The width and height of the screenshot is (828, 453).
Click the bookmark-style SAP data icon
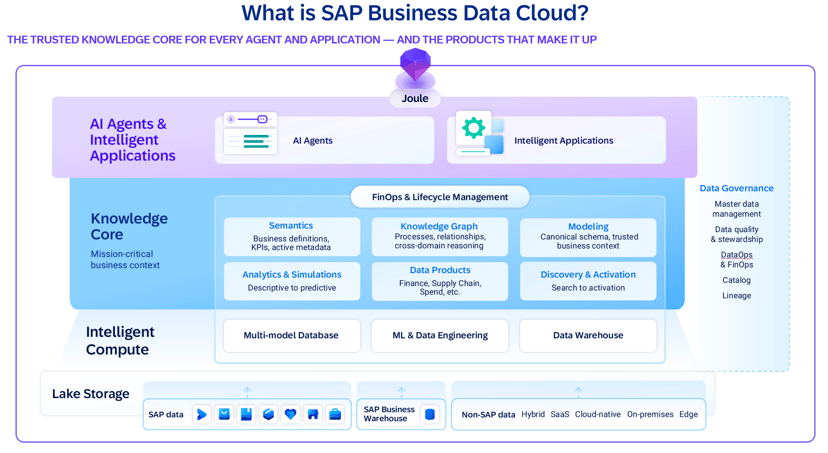(246, 414)
